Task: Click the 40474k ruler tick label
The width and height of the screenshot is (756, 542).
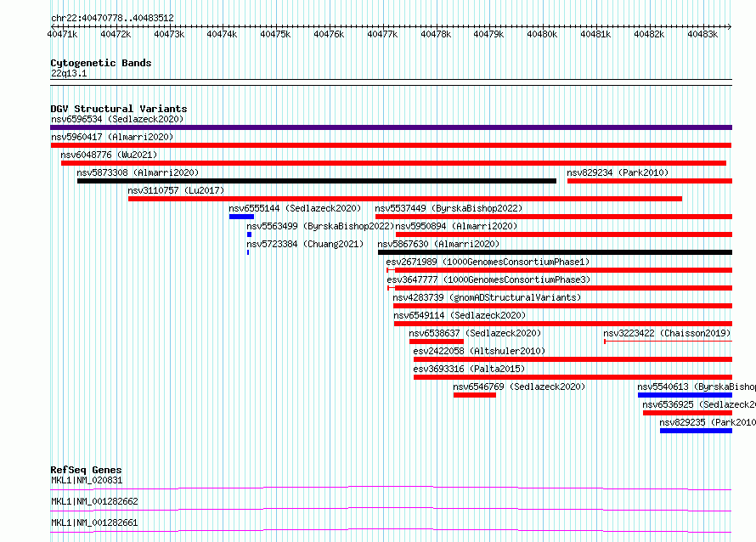Action: [x=222, y=34]
